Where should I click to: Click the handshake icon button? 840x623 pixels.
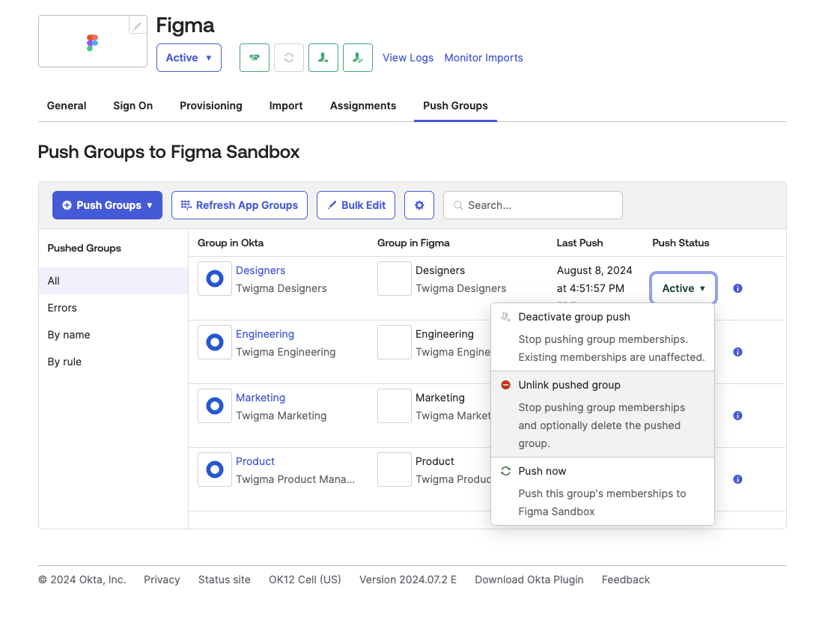255,58
